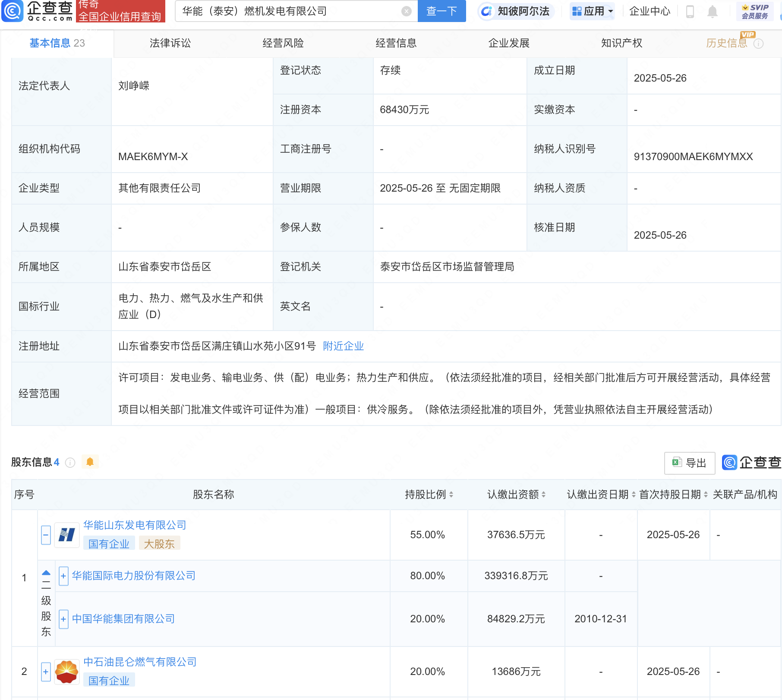This screenshot has width=782, height=700.
Task: Click the 导出 export button
Action: point(690,463)
